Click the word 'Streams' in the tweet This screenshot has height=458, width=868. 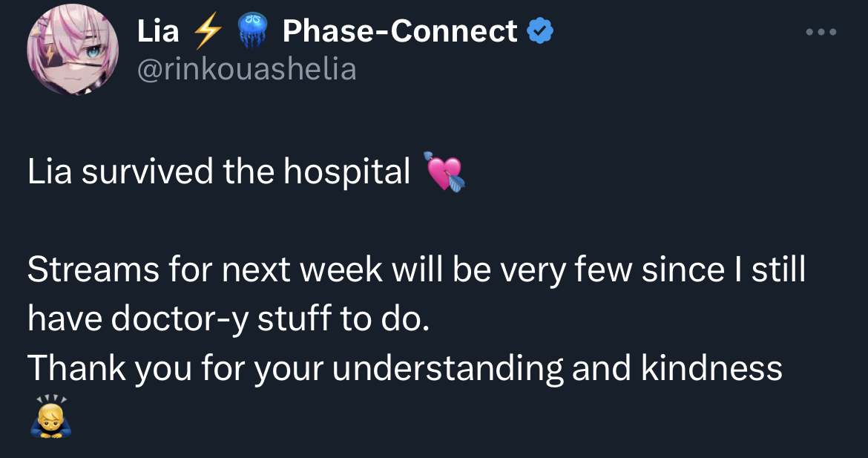coord(93,269)
